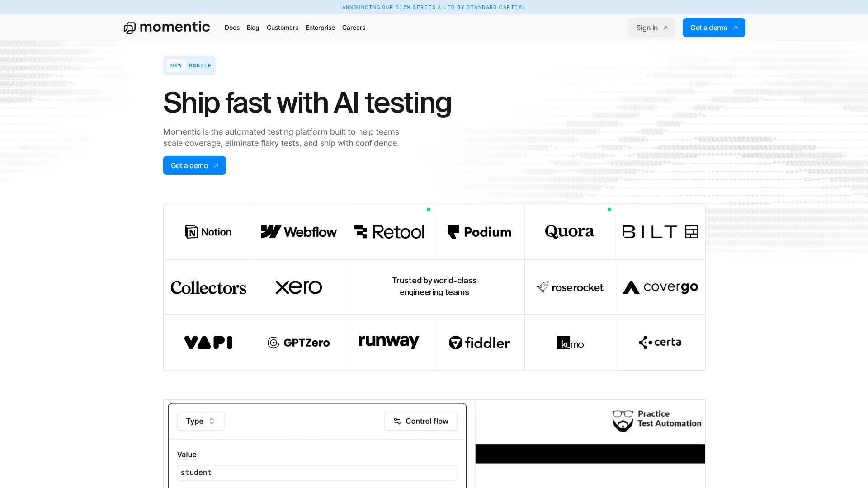Go to the Blog page
The image size is (868, 488).
253,28
